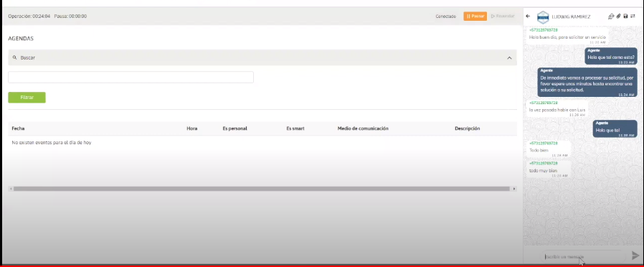
Task: Click the agent message 'De inmediato vamos a procesar'
Action: click(x=587, y=82)
